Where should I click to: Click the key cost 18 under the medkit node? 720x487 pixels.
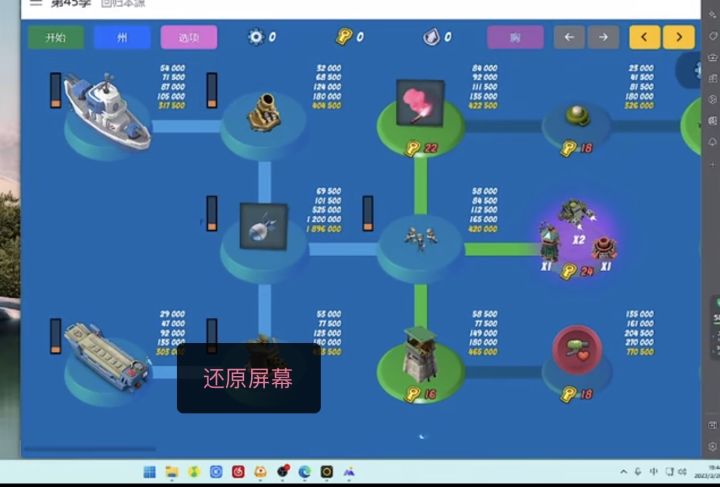pos(577,394)
